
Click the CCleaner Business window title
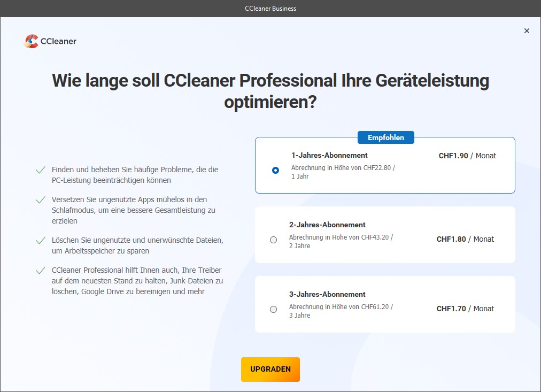tap(270, 8)
